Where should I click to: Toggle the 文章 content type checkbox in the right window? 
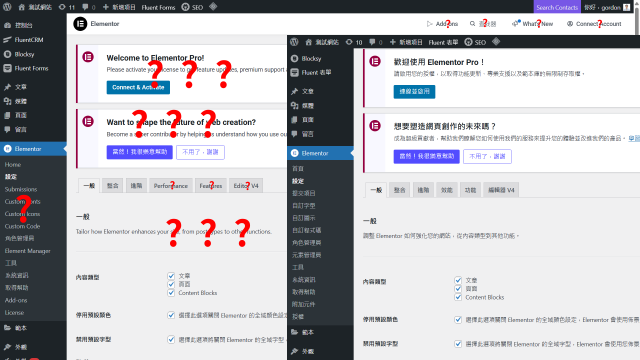pyautogui.click(x=458, y=280)
